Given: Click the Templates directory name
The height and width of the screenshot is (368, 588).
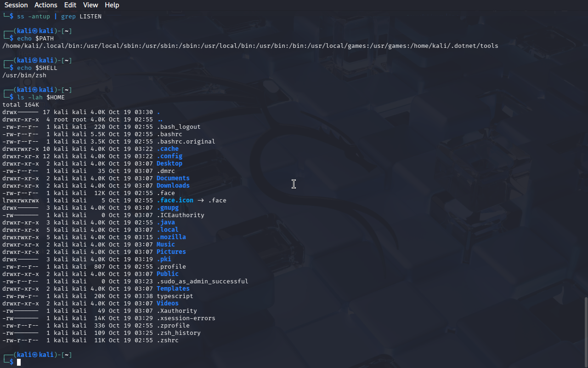Looking at the screenshot, I should click(x=173, y=289).
